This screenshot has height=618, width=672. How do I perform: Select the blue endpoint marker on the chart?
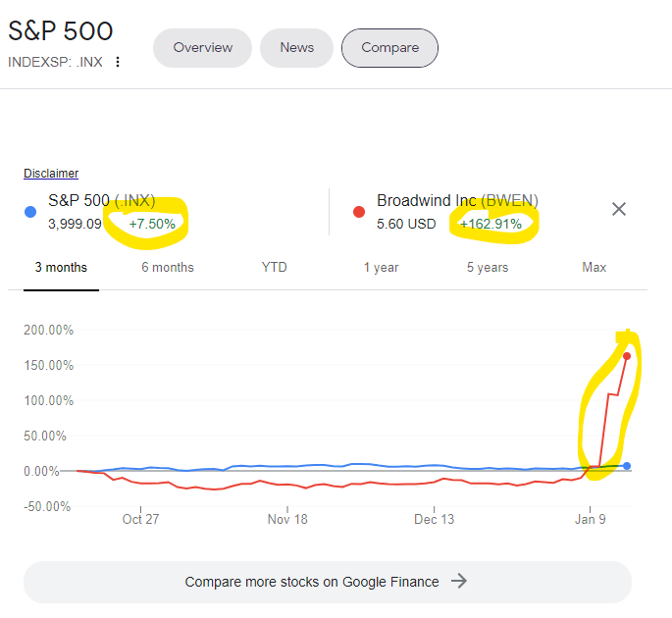[627, 466]
